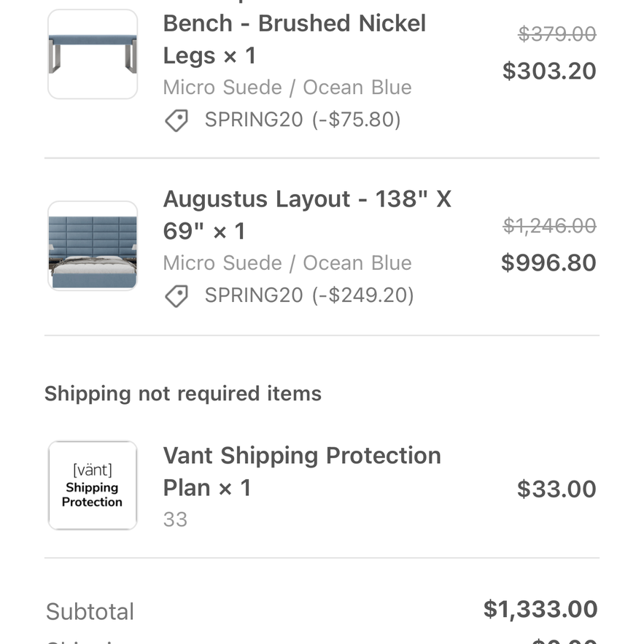
Task: Click the crossed-out $379.00 price
Action: [557, 34]
